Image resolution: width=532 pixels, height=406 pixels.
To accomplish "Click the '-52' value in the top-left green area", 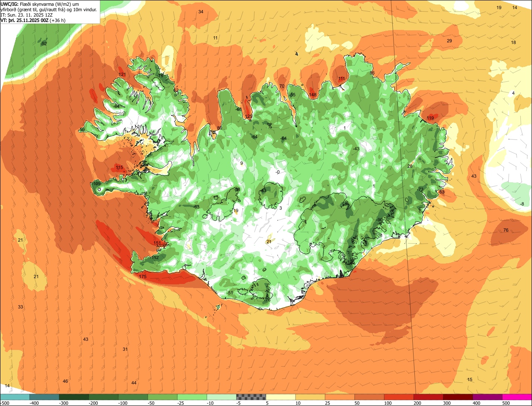I will [44, 44].
